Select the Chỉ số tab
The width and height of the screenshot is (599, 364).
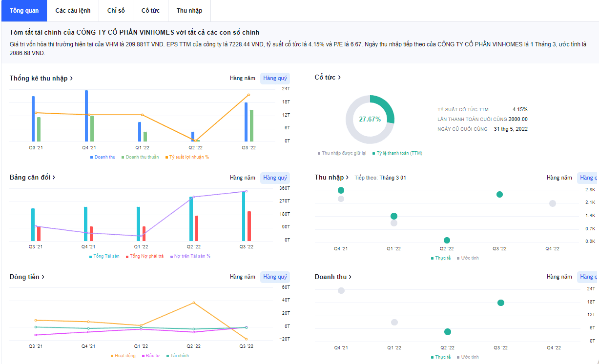(116, 11)
